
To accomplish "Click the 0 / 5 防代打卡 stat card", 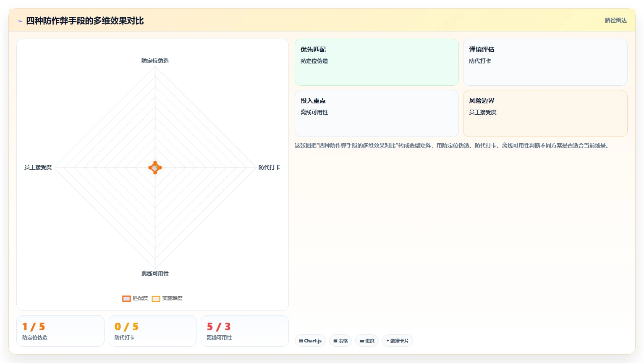I will (x=152, y=331).
